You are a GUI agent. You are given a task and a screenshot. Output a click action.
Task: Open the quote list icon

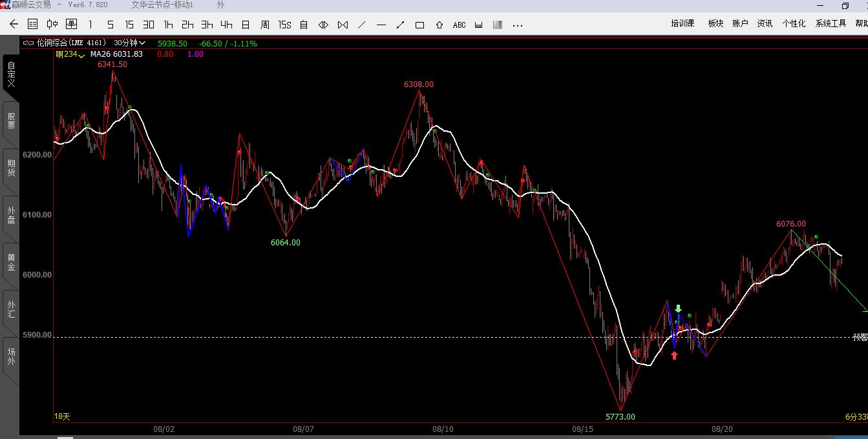coord(33,25)
